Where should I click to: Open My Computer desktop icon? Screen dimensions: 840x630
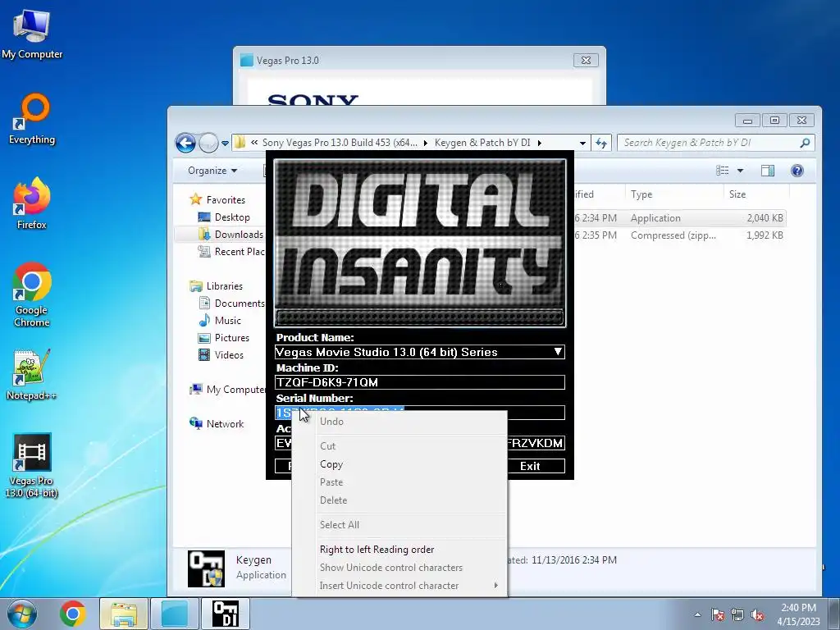click(32, 34)
